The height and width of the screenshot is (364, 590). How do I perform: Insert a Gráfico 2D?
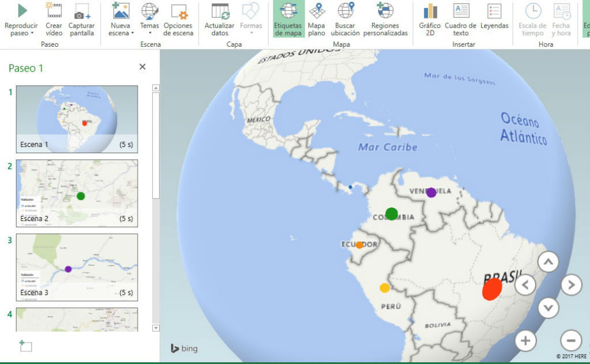coord(430,11)
